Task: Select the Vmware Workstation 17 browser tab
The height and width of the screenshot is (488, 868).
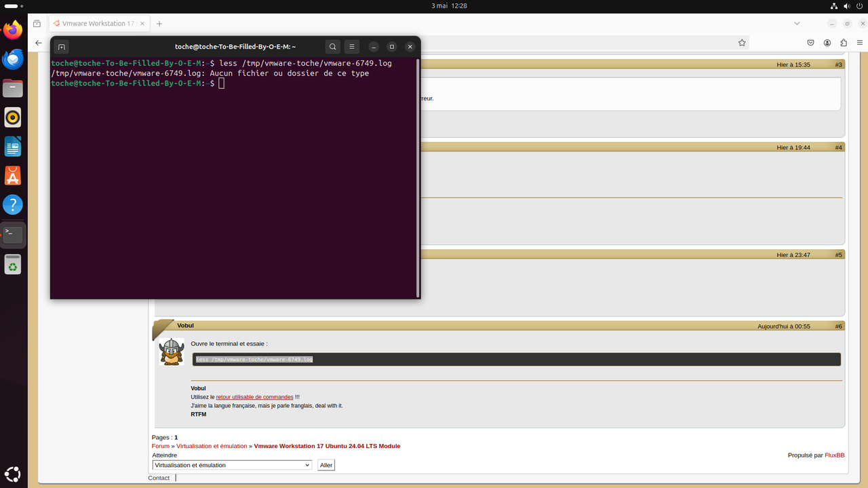Action: click(x=98, y=23)
